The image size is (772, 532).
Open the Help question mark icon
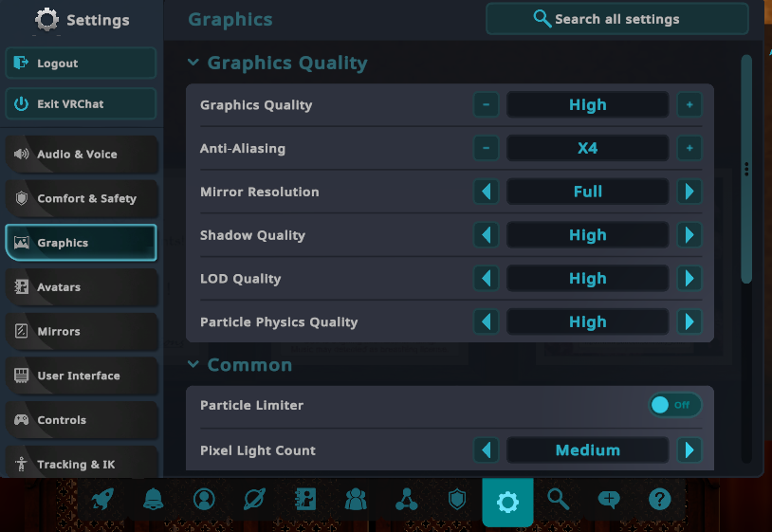660,500
